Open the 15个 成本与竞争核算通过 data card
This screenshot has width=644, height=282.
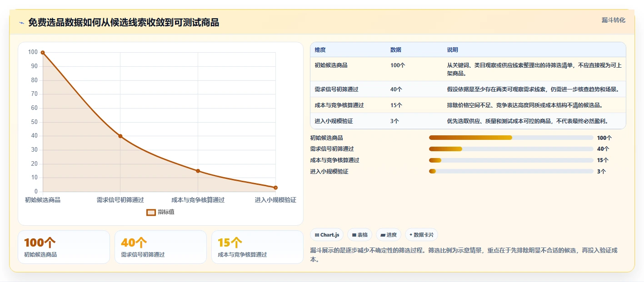[x=257, y=247]
